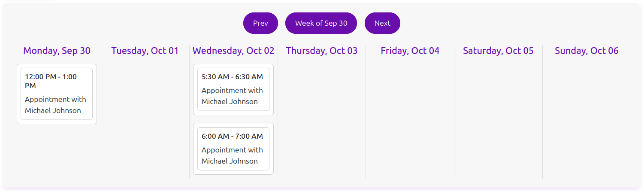The width and height of the screenshot is (644, 194).
Task: Click the Wednesday, Oct 02 day header
Action: tap(233, 51)
